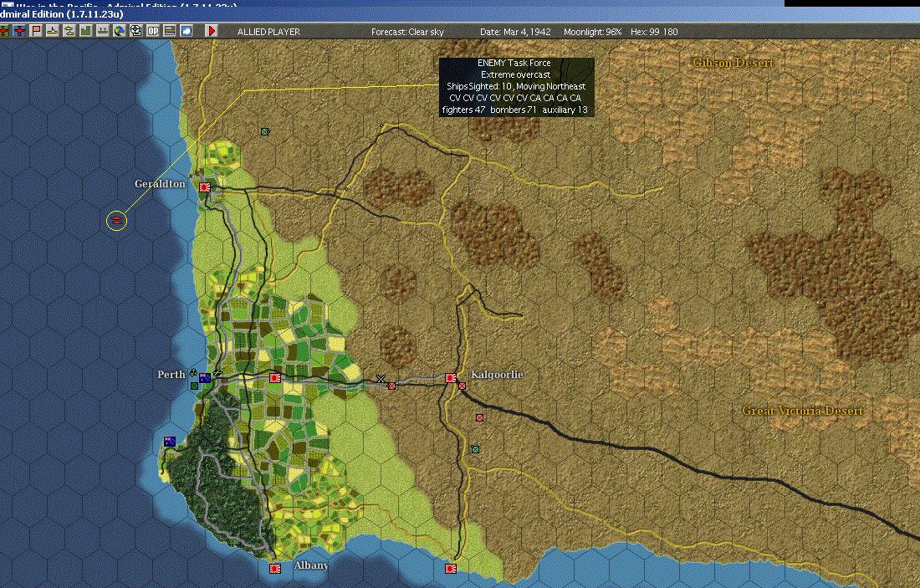Screen dimensions: 920x588
Task: Click the green clover icon beside Perth label
Action: 192,373
